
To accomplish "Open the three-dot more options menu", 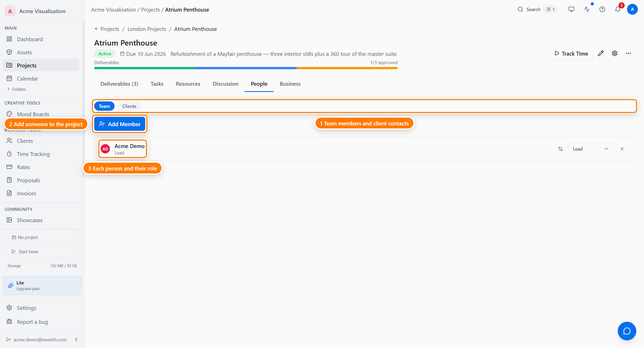I will click(x=629, y=53).
